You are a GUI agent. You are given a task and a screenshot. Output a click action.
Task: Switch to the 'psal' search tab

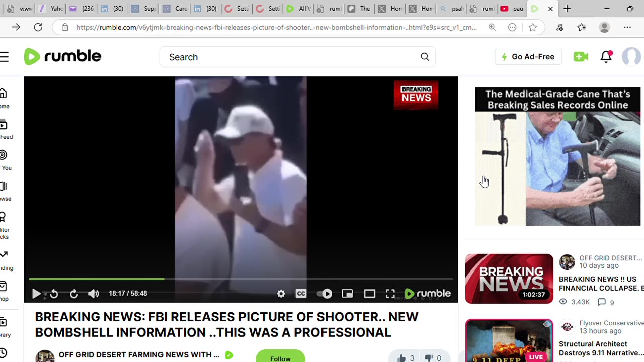pos(450,9)
